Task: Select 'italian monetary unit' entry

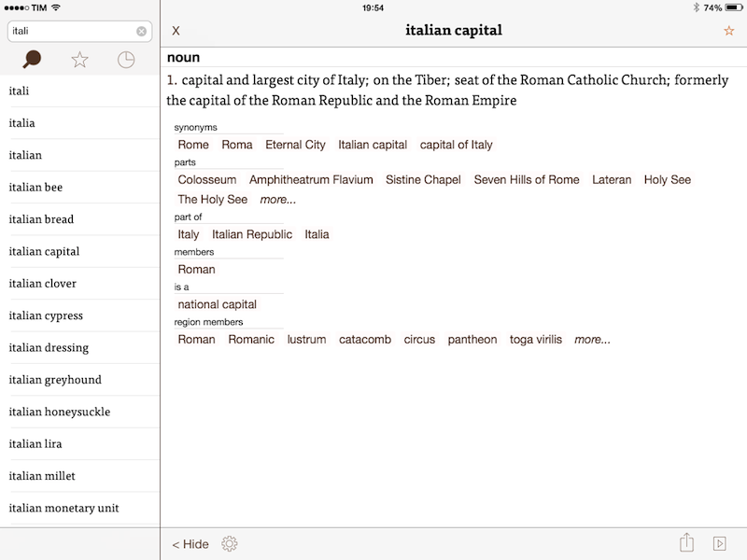Action: 63,508
